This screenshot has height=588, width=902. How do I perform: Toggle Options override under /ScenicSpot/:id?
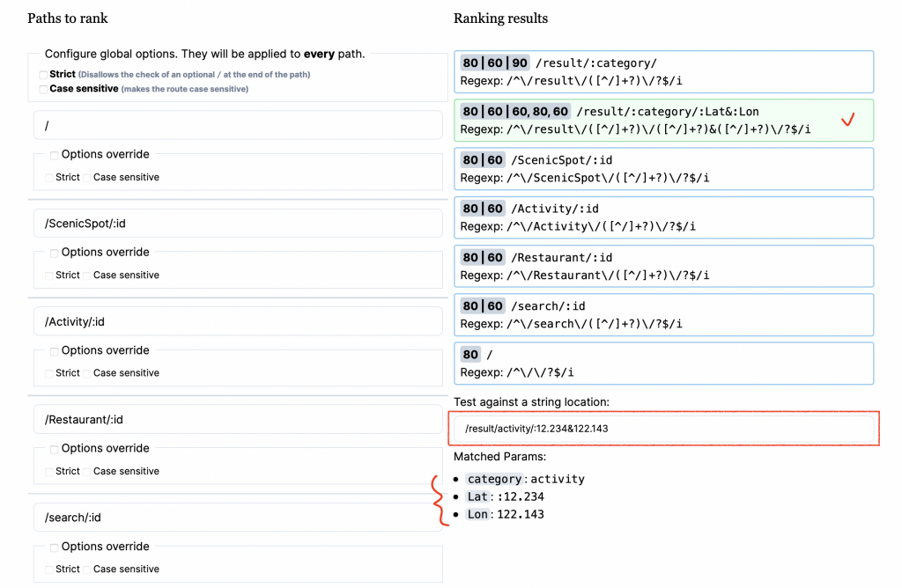[55, 253]
